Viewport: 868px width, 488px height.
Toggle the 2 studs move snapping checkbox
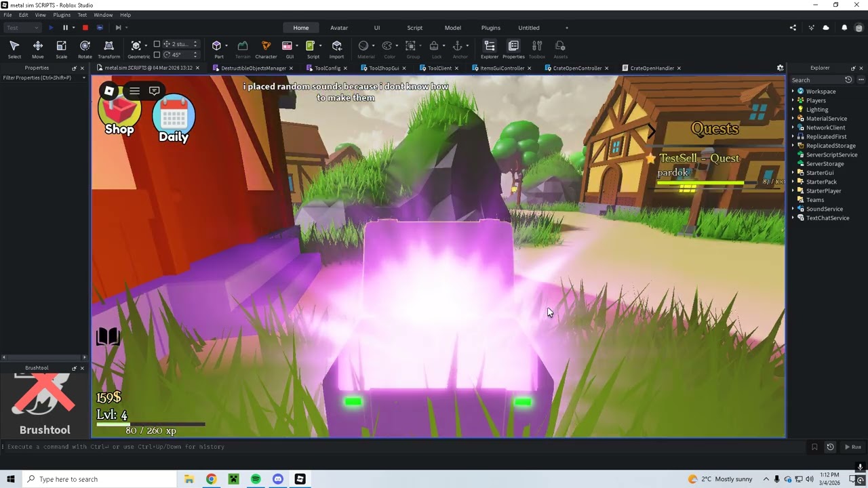click(157, 44)
